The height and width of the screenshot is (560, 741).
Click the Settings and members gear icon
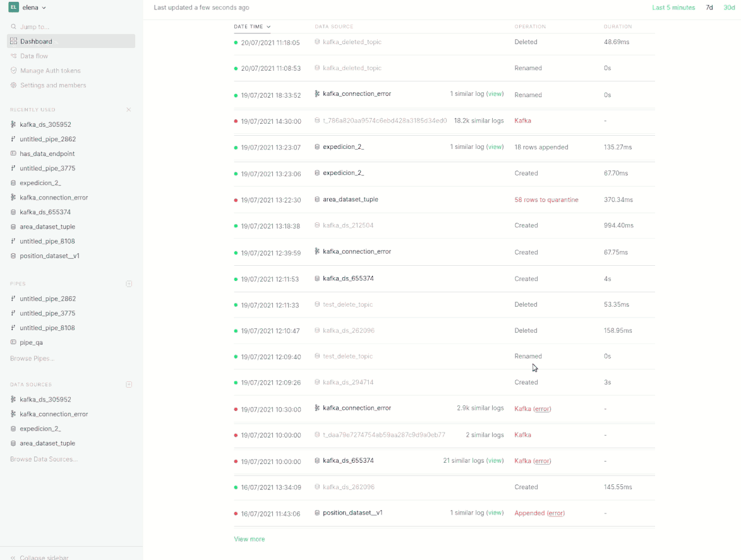point(13,85)
